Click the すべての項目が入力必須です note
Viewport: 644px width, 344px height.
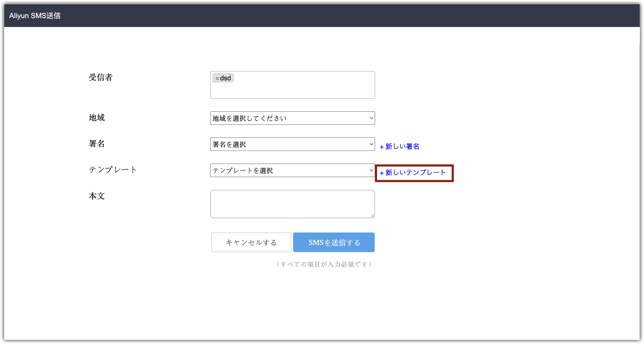[324, 264]
